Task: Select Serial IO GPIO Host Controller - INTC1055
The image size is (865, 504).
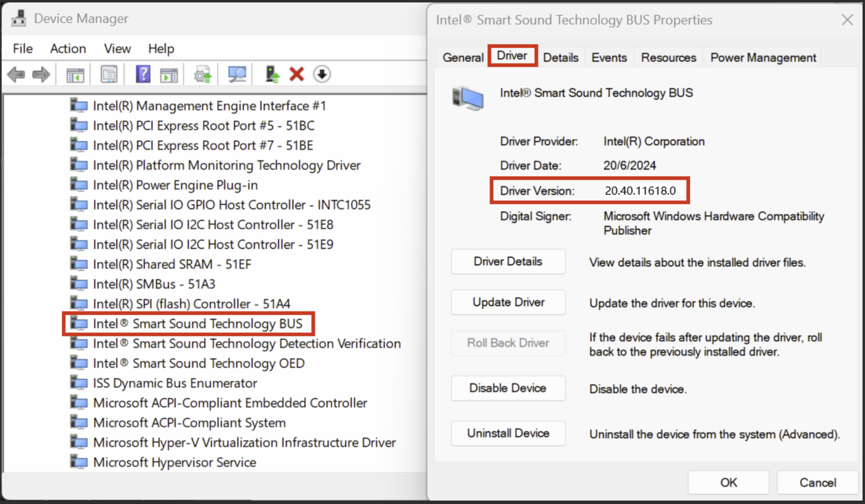Action: [x=231, y=205]
